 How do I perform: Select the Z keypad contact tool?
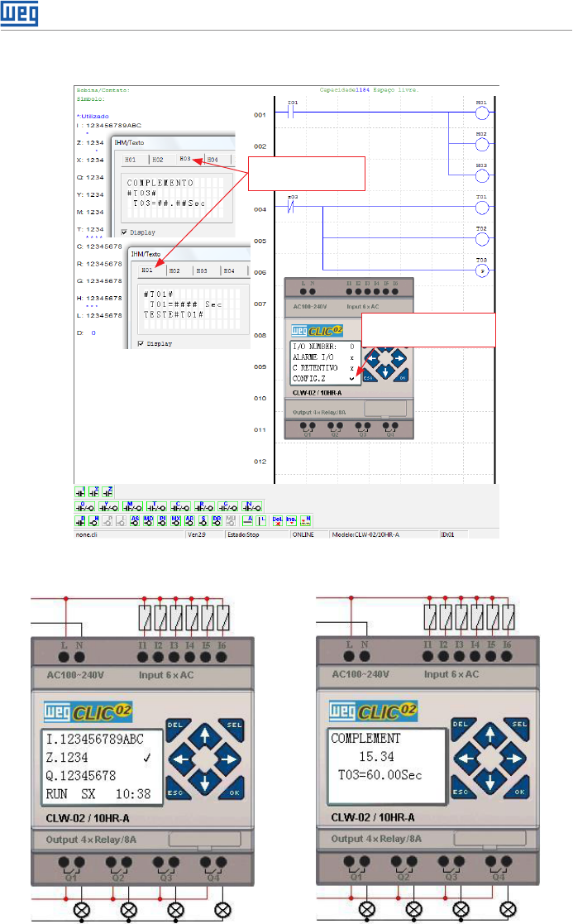pyautogui.click(x=107, y=492)
